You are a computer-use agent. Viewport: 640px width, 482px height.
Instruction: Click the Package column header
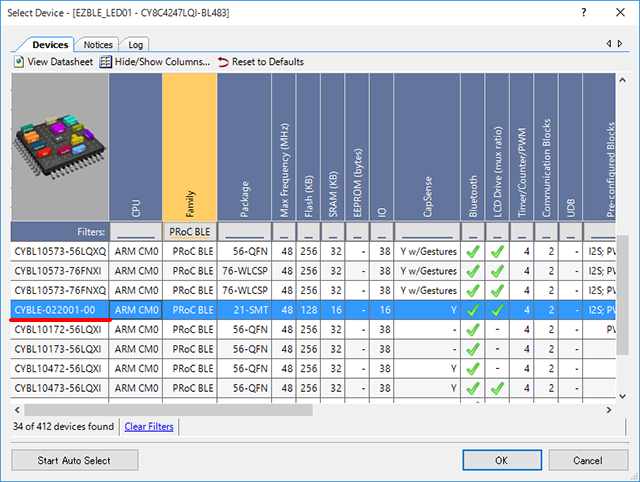pyautogui.click(x=244, y=147)
